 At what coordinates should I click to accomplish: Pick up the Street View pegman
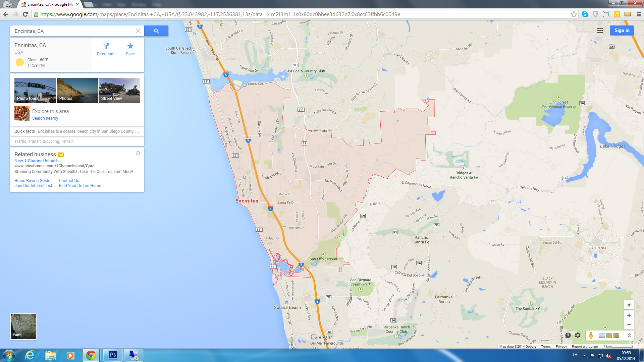pyautogui.click(x=591, y=336)
